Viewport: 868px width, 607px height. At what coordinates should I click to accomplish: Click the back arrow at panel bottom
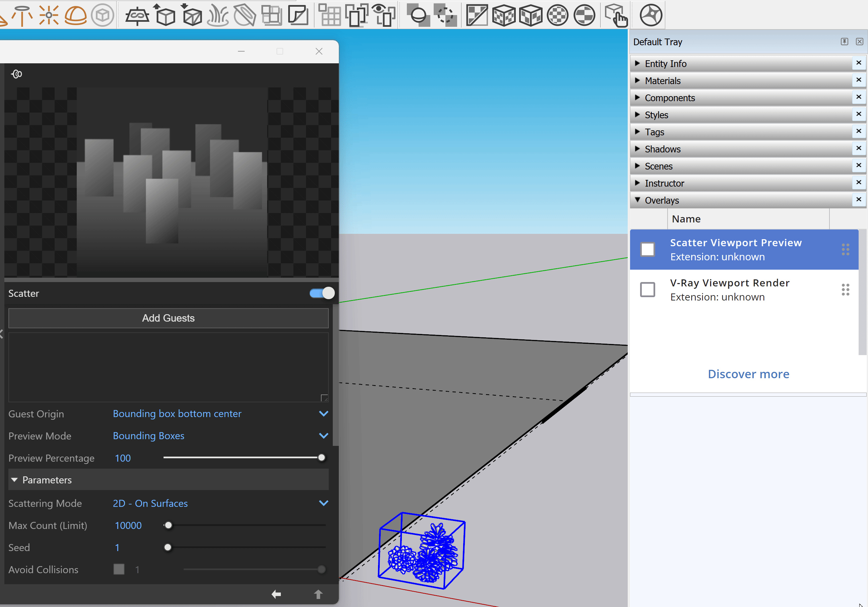point(276,594)
